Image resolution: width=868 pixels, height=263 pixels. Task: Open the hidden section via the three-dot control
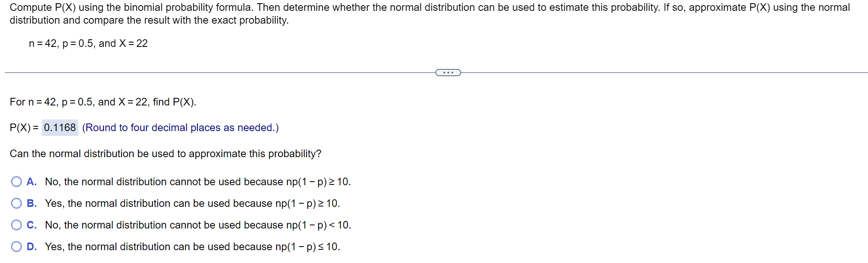tap(448, 72)
